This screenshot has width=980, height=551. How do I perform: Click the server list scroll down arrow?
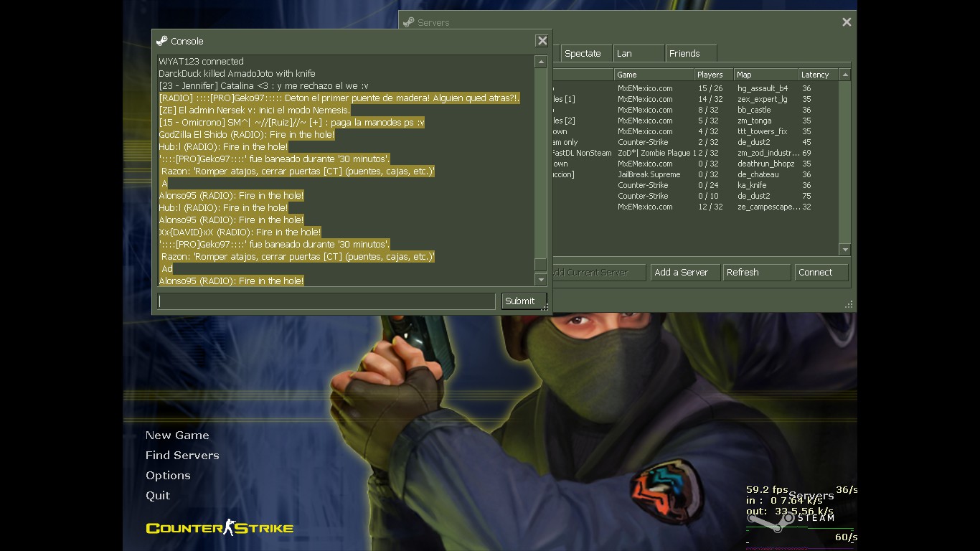(845, 250)
